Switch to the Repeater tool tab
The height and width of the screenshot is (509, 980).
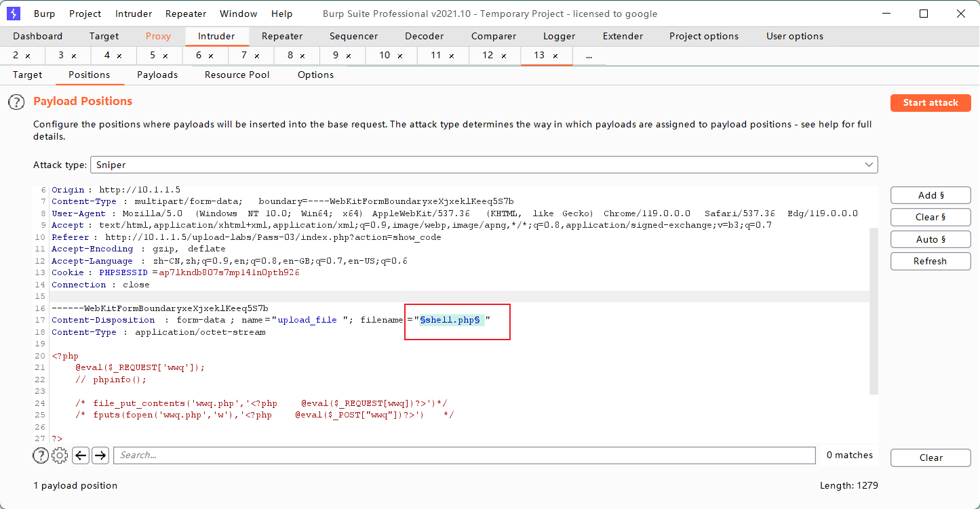pyautogui.click(x=282, y=37)
